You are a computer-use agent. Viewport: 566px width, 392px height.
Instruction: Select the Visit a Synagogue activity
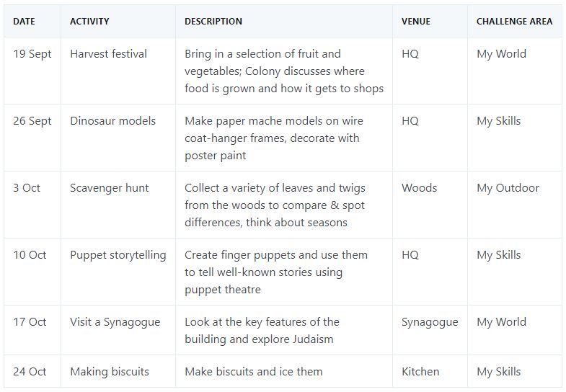tap(115, 322)
